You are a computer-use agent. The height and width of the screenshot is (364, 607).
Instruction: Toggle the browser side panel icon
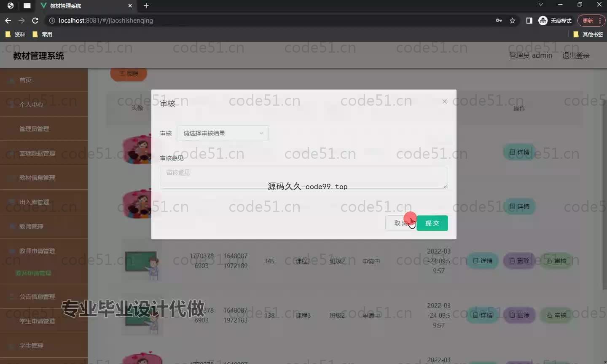click(x=529, y=20)
